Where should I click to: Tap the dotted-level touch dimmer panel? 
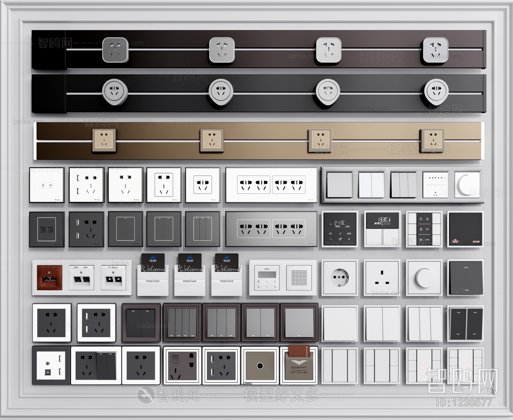tap(435, 185)
